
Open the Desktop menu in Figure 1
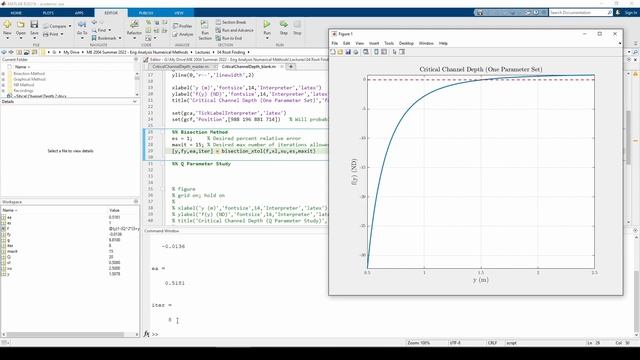(x=406, y=43)
